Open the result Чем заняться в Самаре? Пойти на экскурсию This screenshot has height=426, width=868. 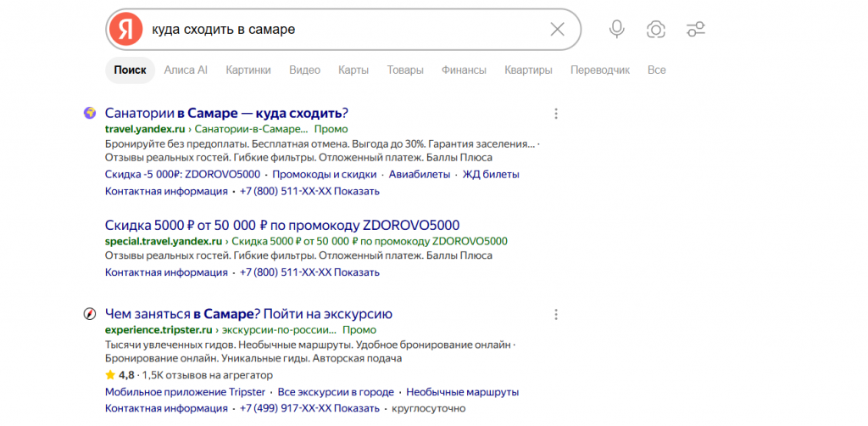click(248, 315)
